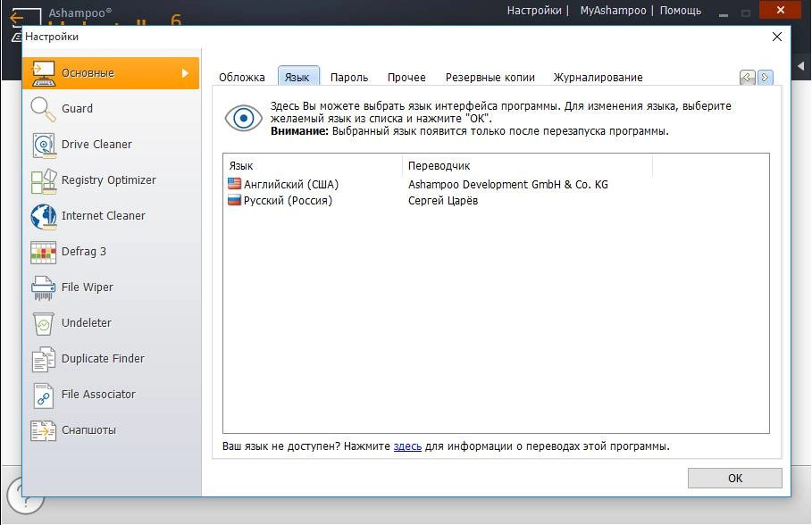Viewport: 812px width, 525px height.
Task: Select the Снапшоты settings category
Action: (x=111, y=430)
